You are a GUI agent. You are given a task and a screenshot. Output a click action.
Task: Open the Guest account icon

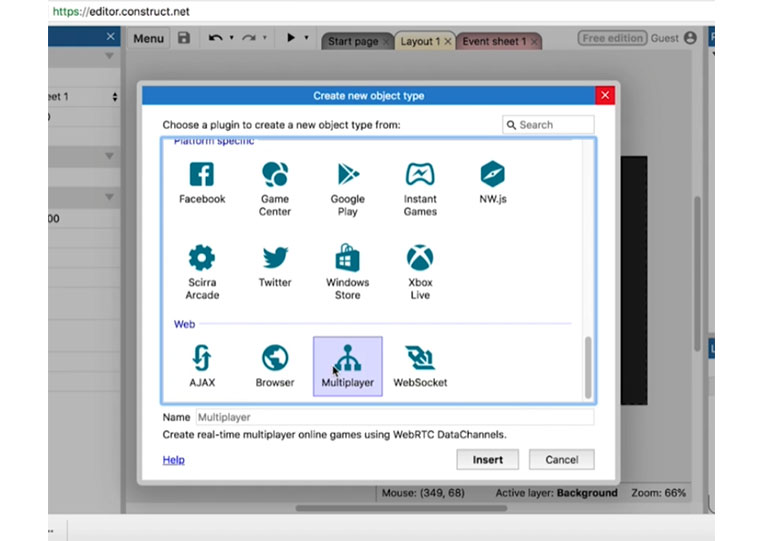(690, 38)
